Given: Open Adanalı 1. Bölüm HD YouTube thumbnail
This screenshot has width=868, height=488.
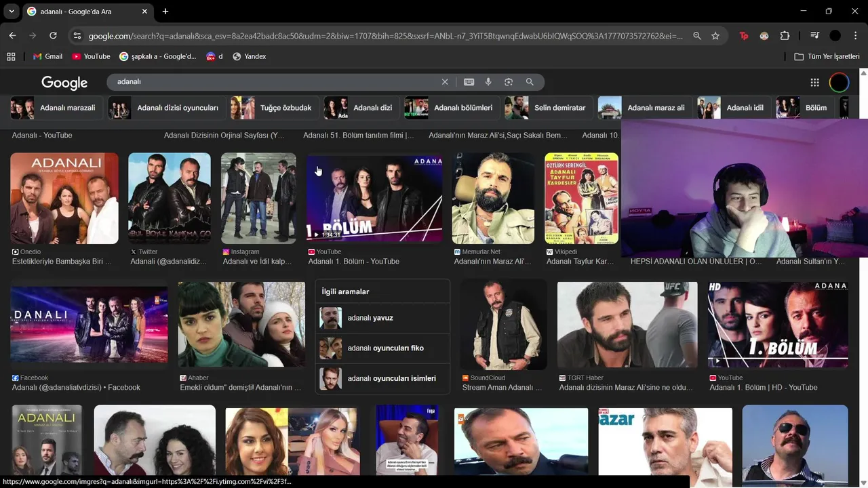Looking at the screenshot, I should [778, 325].
